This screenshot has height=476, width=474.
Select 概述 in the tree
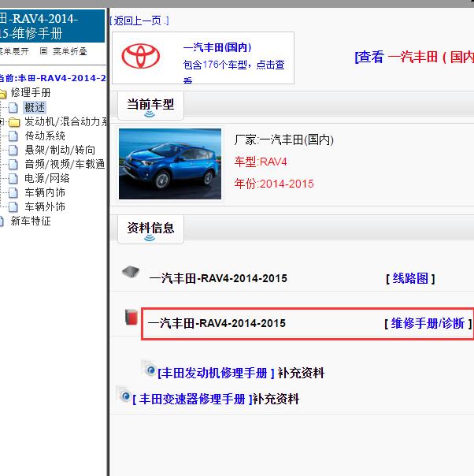[x=35, y=107]
